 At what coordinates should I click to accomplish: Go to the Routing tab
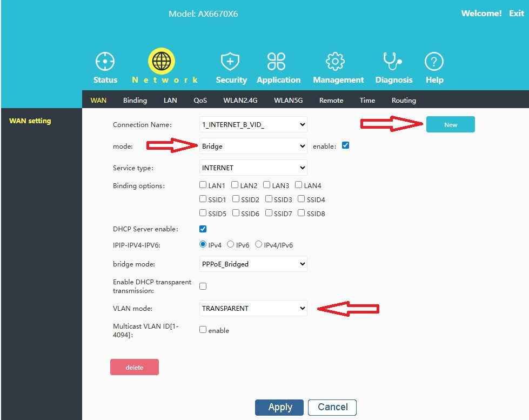click(x=404, y=100)
